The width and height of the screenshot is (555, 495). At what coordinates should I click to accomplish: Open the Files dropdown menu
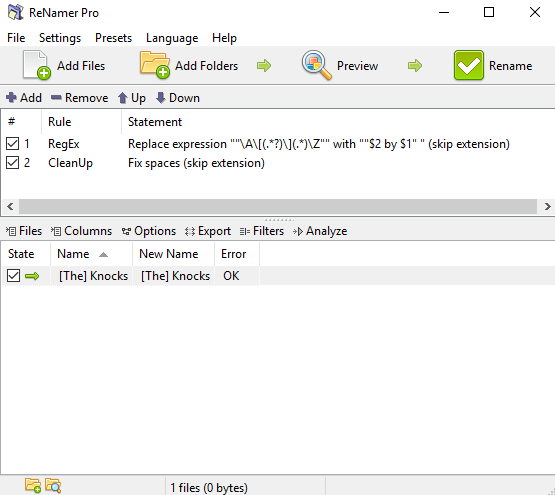point(24,231)
